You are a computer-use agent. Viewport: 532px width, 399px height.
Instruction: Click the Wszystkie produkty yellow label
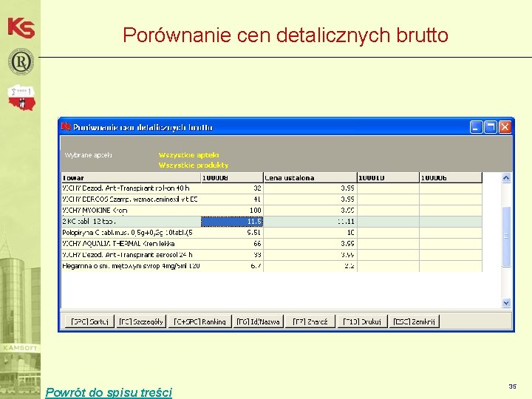pos(194,166)
